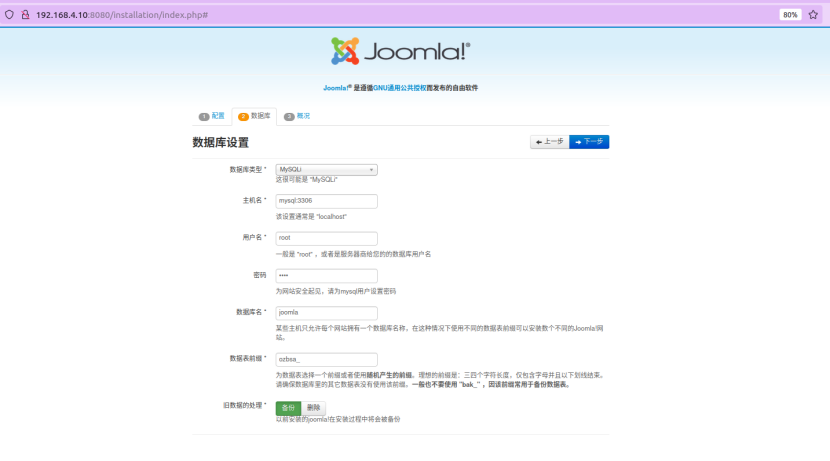Click the 密码 password field

pos(326,275)
